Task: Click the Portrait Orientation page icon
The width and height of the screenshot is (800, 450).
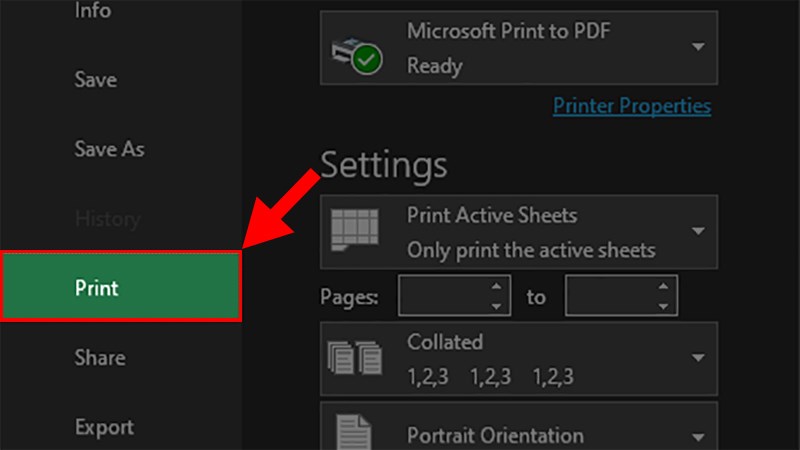Action: (x=354, y=432)
